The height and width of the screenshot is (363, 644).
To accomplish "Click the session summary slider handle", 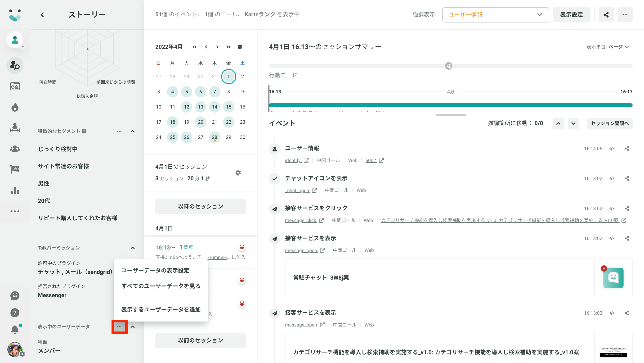I will coord(448,66).
